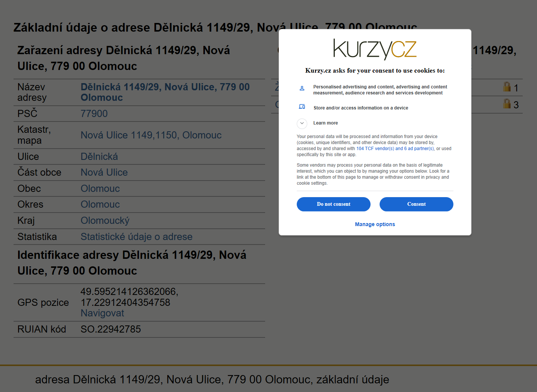This screenshot has height=392, width=537.
Task: Click the Ulice row label
Action: click(x=28, y=156)
